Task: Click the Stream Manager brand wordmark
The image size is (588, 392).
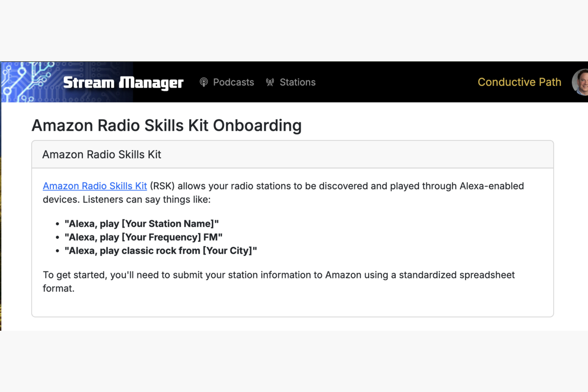Action: [123, 82]
